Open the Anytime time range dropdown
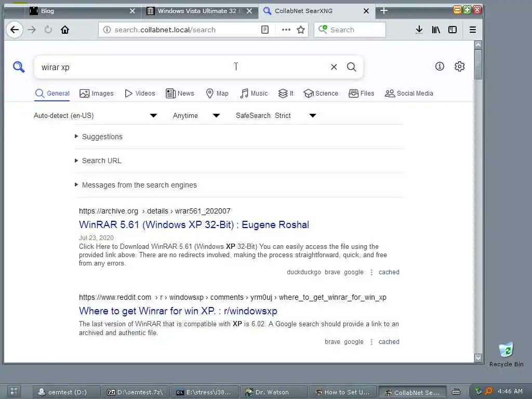 click(x=196, y=116)
